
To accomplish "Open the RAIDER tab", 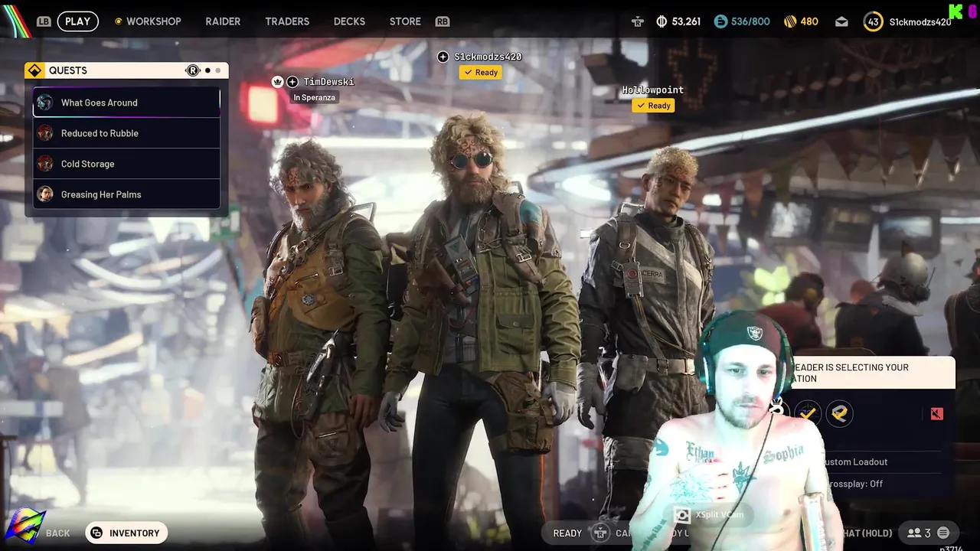I will click(x=223, y=21).
